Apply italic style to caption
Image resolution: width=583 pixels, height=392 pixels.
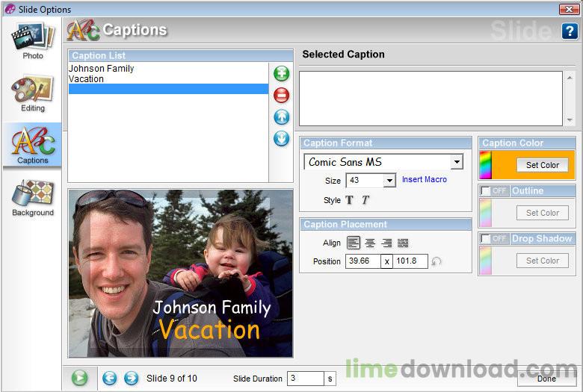[365, 200]
